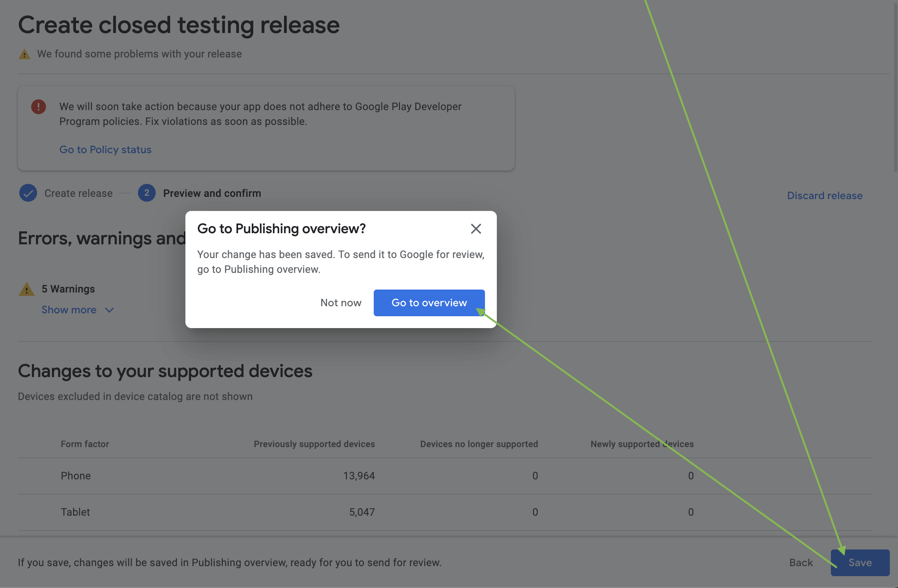
Task: Click the warning triangle beside release problems
Action: click(x=24, y=54)
